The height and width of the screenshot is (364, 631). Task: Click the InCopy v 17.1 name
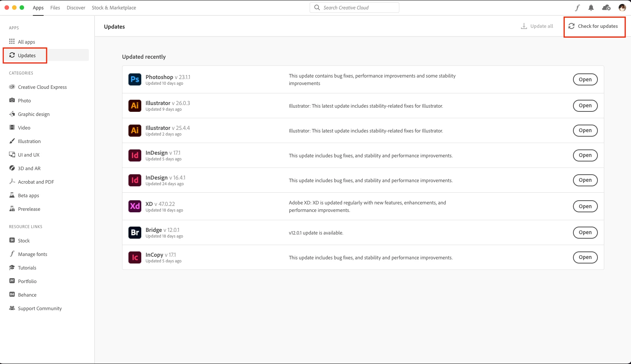[x=161, y=254]
